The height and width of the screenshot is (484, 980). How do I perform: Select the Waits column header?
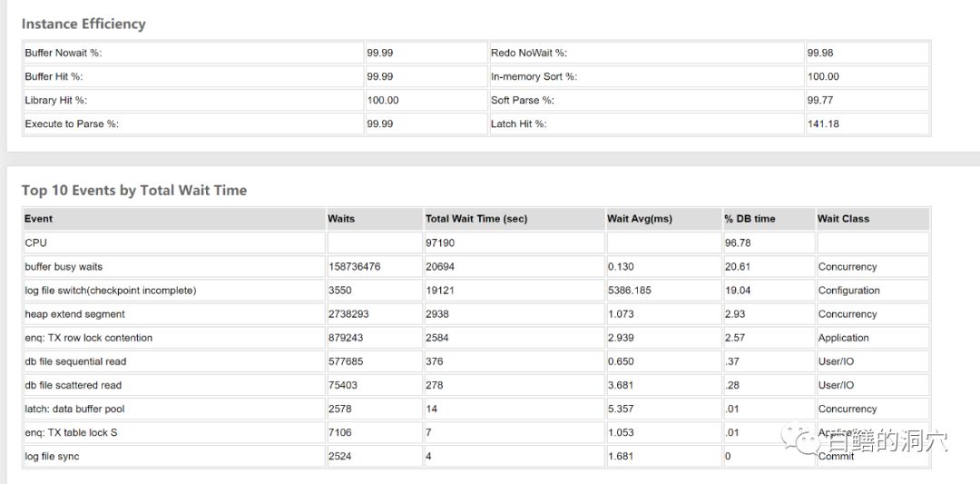pos(341,219)
